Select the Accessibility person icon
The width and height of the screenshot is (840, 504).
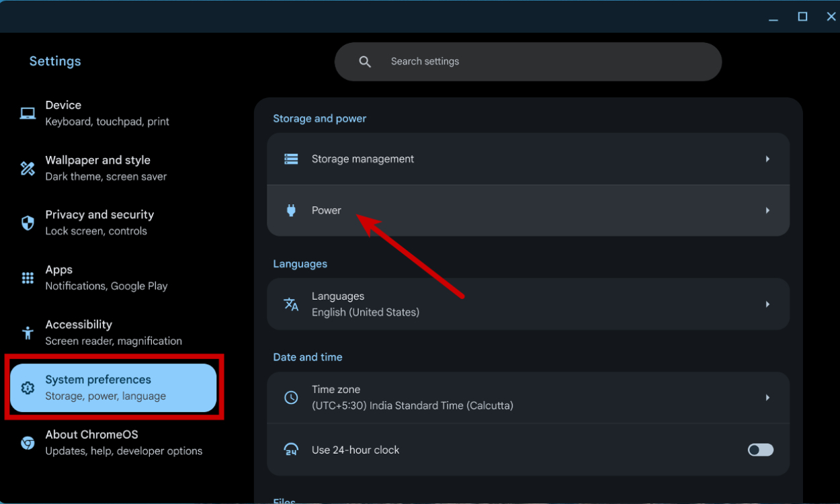(x=28, y=332)
